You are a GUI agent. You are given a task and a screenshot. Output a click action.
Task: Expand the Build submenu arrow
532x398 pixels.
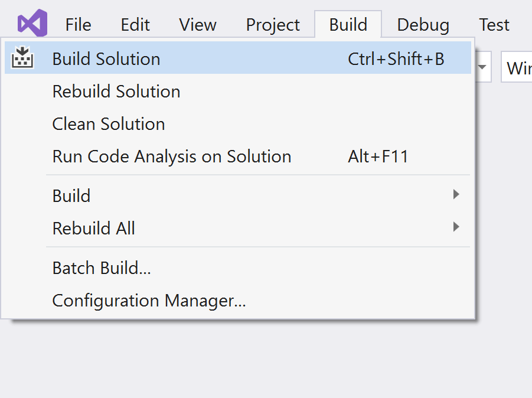pos(456,194)
